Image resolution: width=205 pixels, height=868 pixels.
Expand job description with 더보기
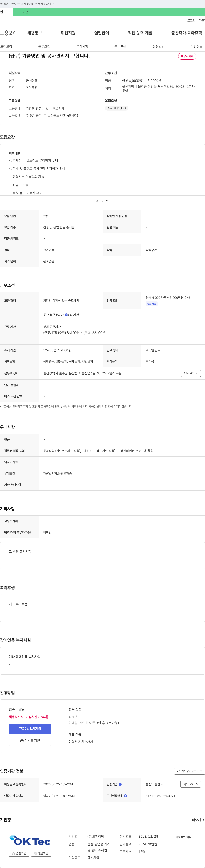click(x=102, y=201)
